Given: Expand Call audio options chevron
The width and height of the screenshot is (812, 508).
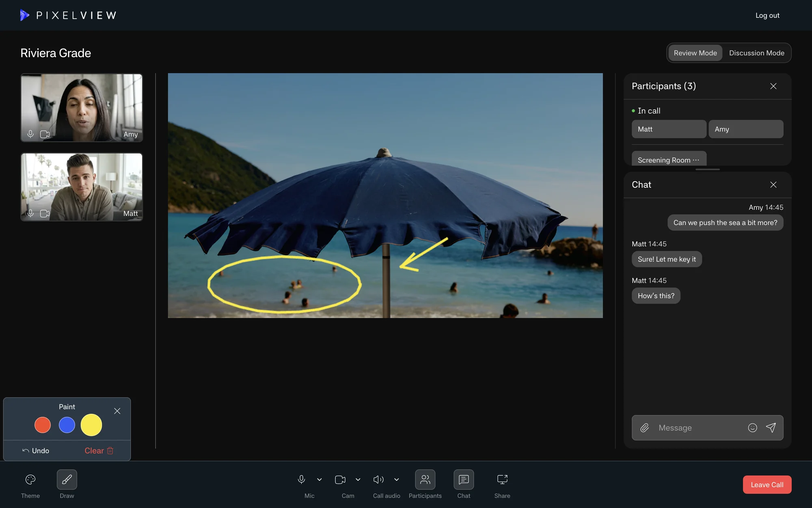Looking at the screenshot, I should click(397, 480).
